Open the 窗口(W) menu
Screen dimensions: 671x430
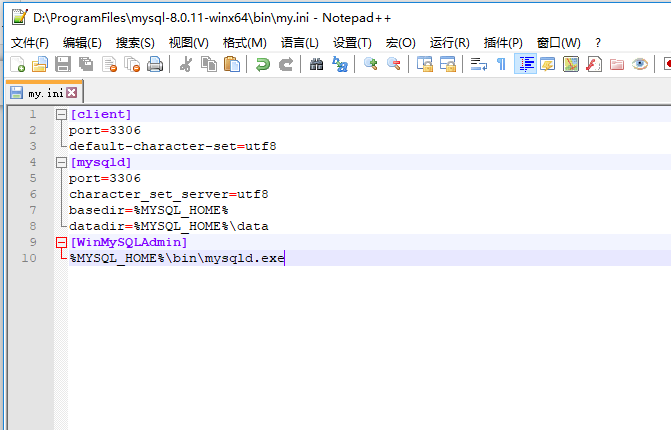558,43
